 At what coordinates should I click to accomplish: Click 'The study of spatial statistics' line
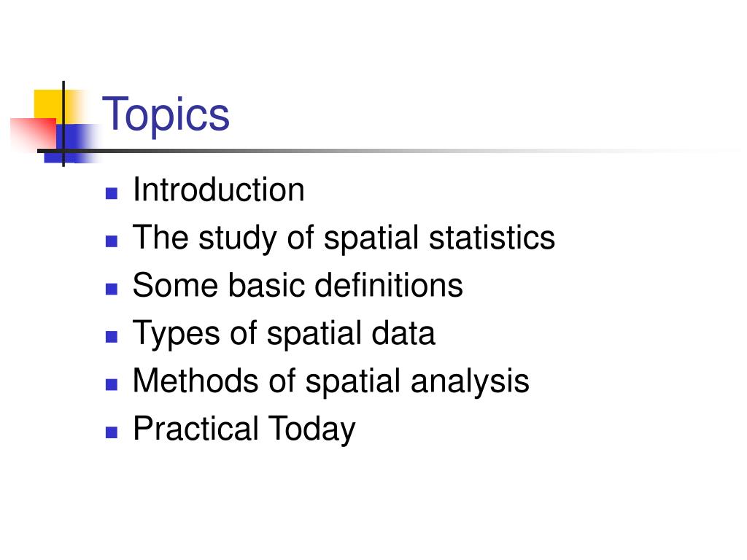pos(344,238)
